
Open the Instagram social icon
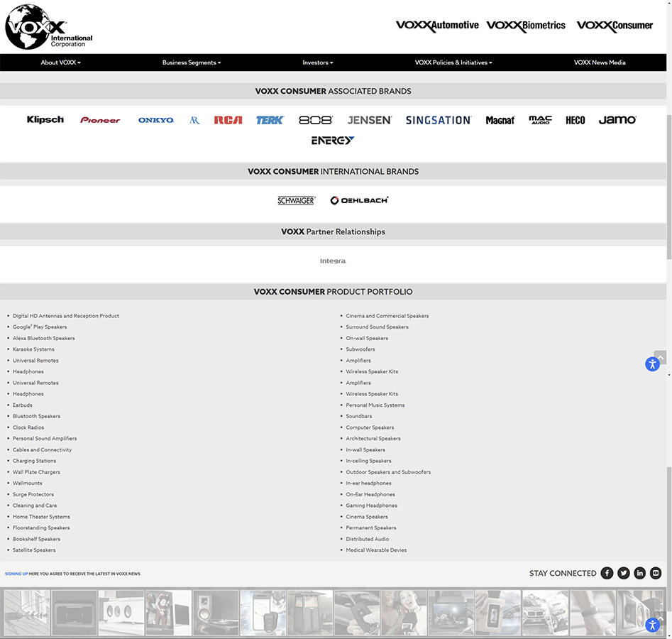[x=656, y=573]
